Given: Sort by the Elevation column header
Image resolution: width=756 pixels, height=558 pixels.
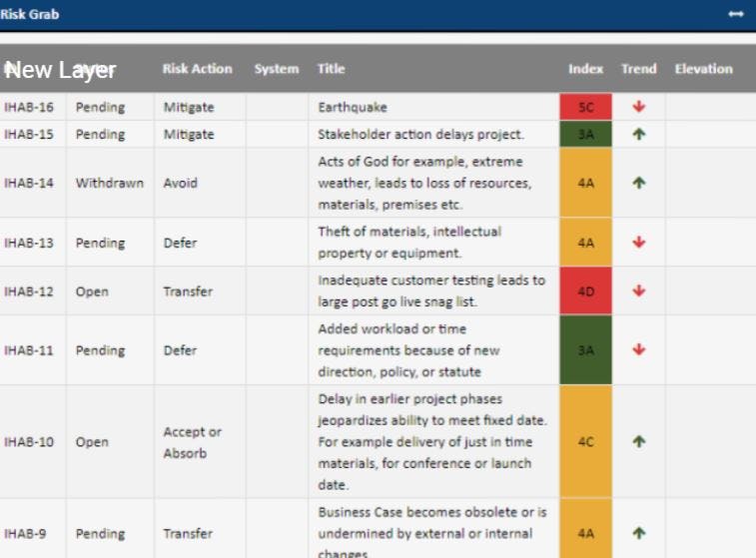Looking at the screenshot, I should [x=703, y=69].
